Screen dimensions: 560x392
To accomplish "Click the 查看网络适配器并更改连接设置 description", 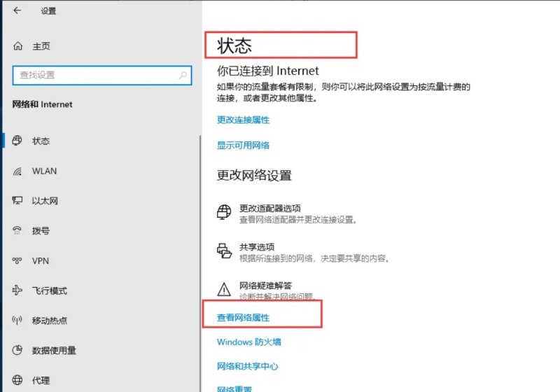I will click(298, 220).
